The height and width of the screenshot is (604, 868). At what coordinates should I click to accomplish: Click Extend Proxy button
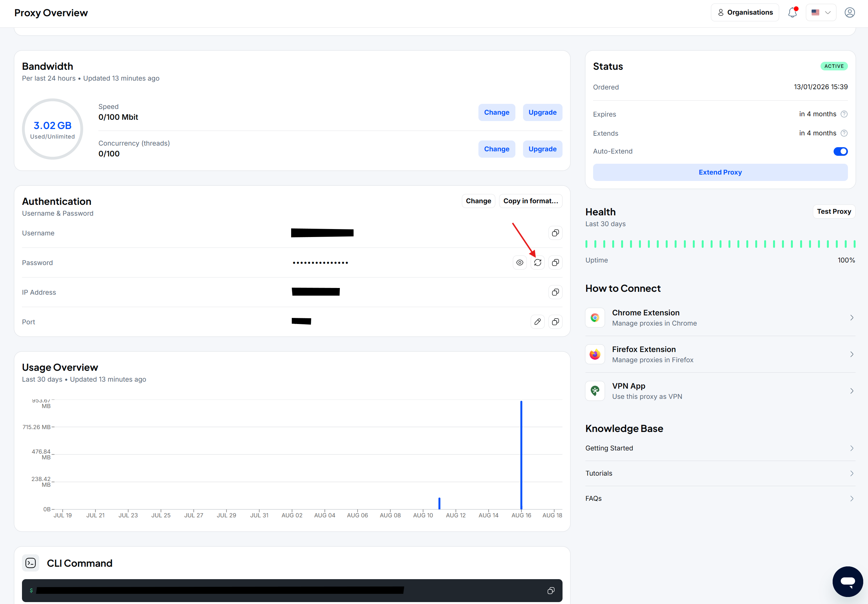point(720,172)
